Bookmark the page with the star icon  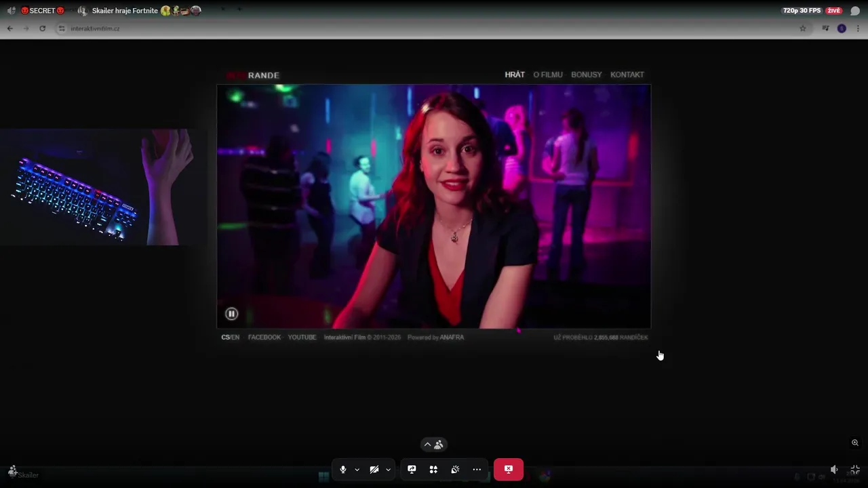click(803, 28)
